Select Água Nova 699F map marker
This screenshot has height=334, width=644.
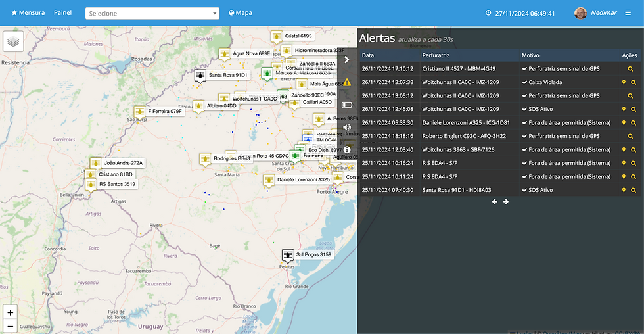(x=224, y=54)
